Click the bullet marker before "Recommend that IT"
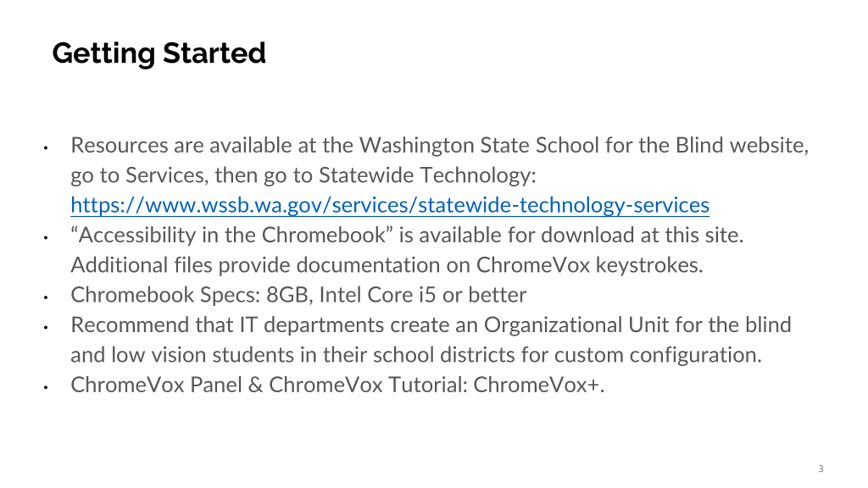868x488 pixels. point(46,327)
